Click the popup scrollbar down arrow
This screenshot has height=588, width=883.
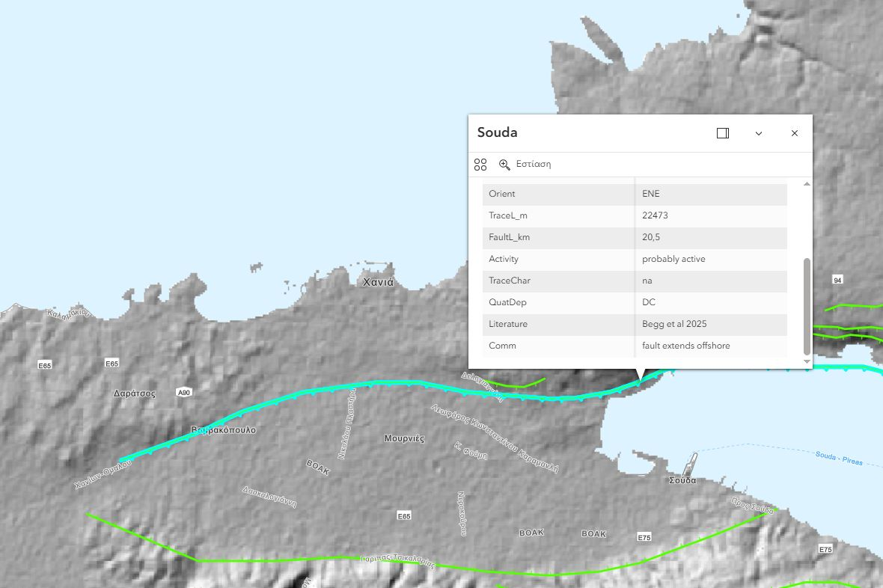[807, 361]
